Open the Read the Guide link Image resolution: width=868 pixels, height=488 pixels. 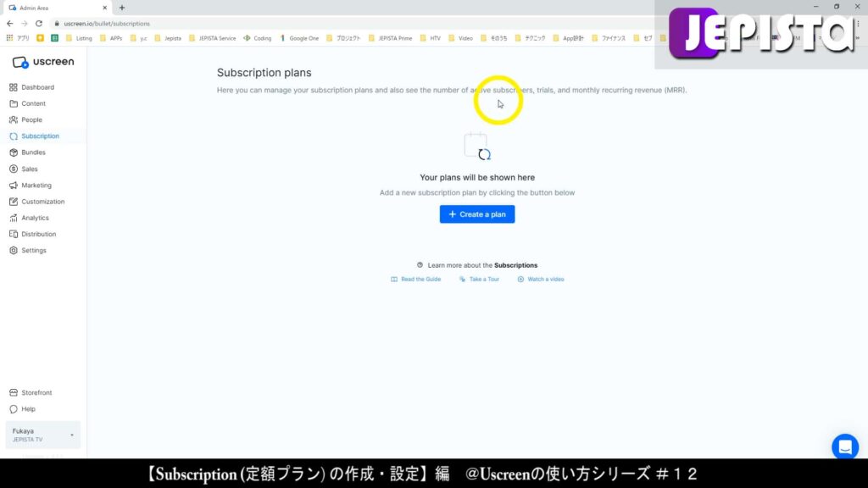tap(415, 280)
